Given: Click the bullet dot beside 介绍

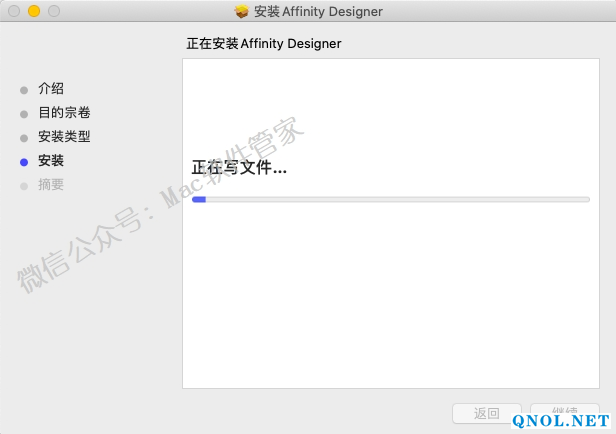Looking at the screenshot, I should click(24, 89).
